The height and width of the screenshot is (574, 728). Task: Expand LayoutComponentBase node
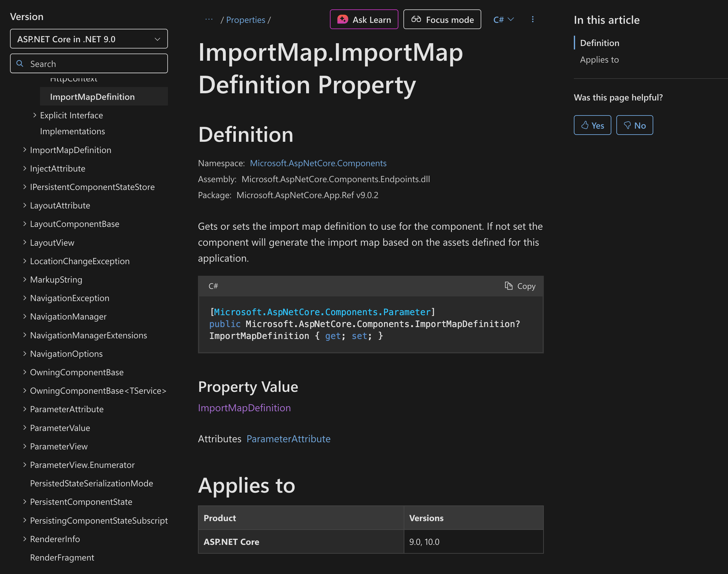[25, 224]
